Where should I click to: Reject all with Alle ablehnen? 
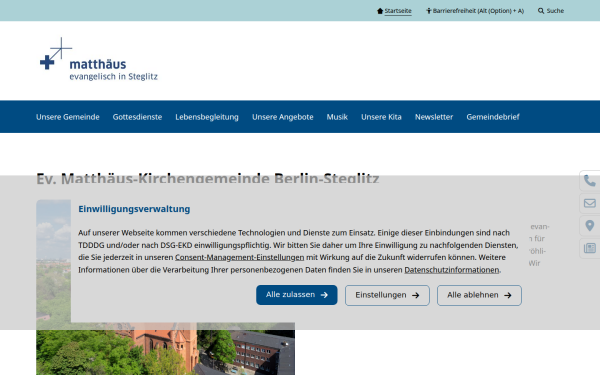[479, 295]
